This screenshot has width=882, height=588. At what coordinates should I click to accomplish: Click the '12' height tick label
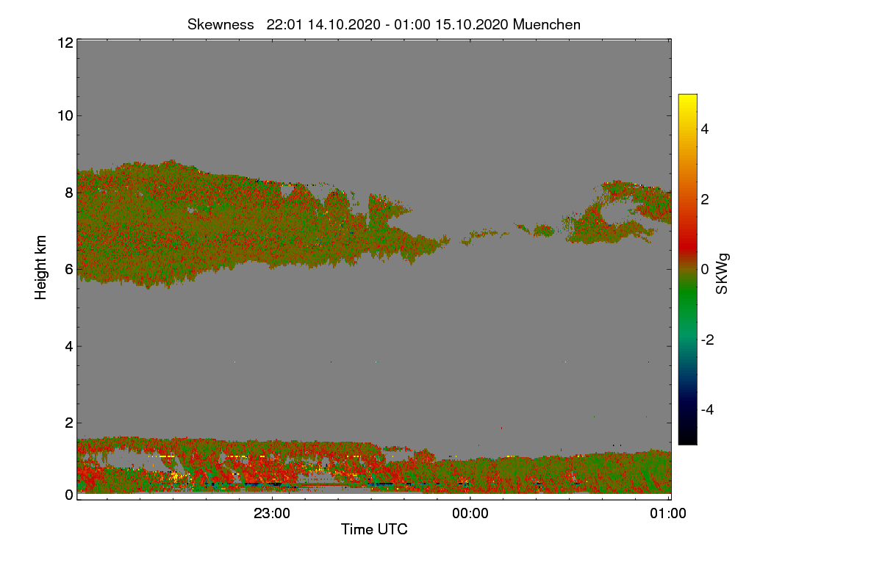[x=65, y=43]
